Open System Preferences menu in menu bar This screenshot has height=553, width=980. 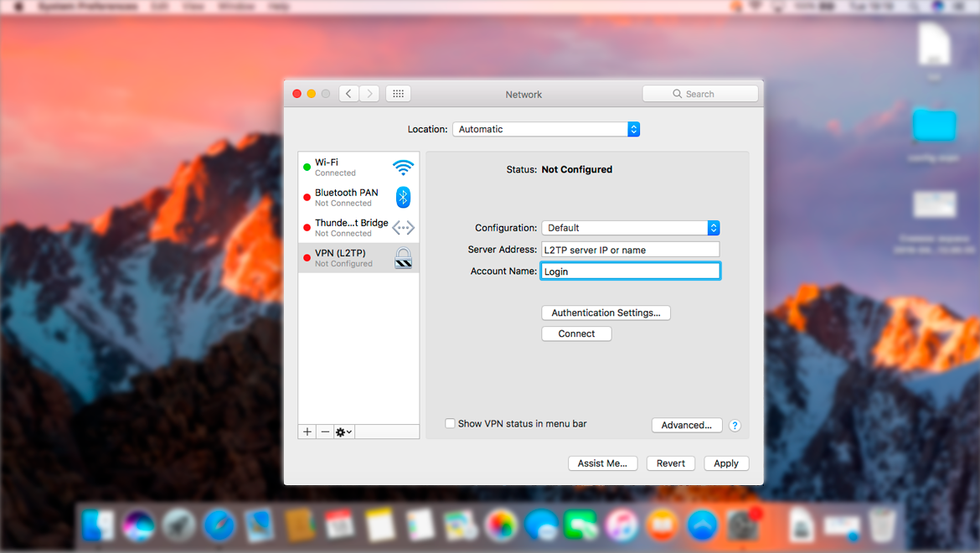(x=87, y=6)
